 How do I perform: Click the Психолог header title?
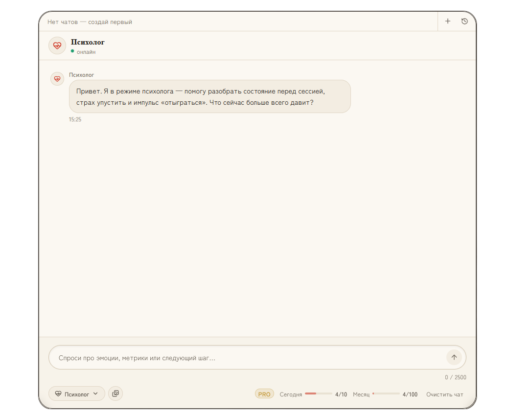(x=88, y=42)
